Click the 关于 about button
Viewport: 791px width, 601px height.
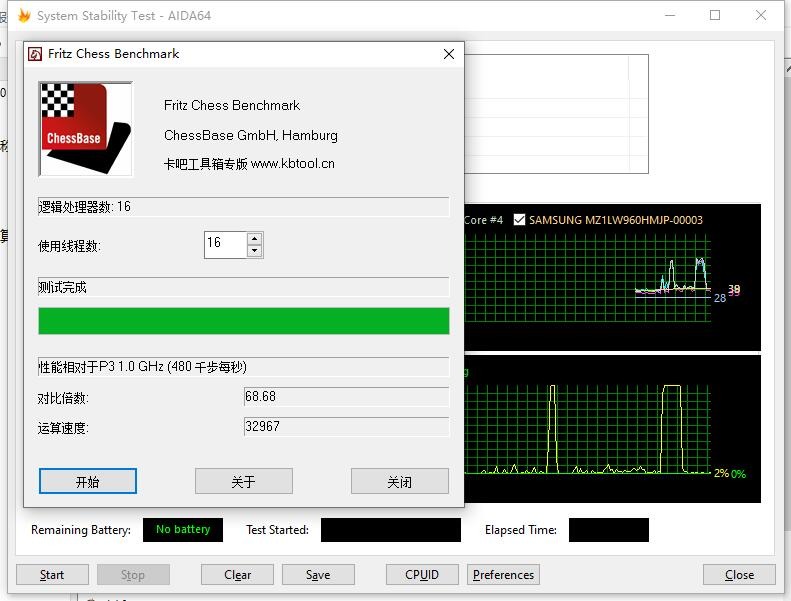coord(244,481)
